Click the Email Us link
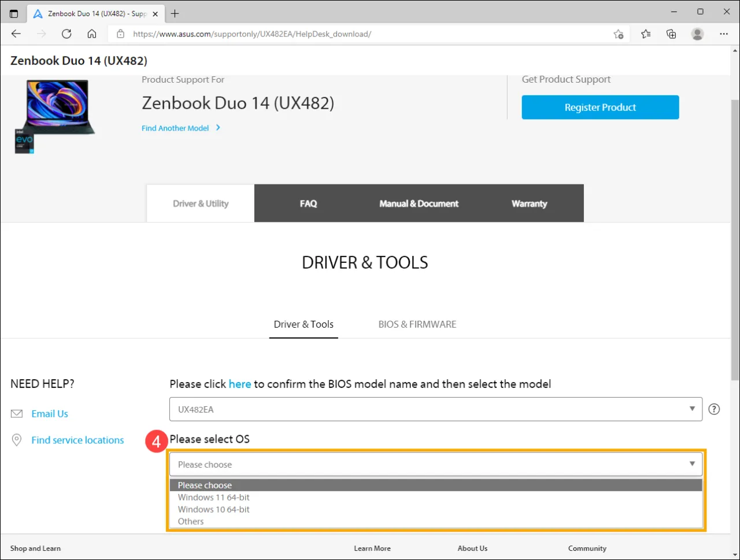Image resolution: width=740 pixels, height=560 pixels. (50, 414)
